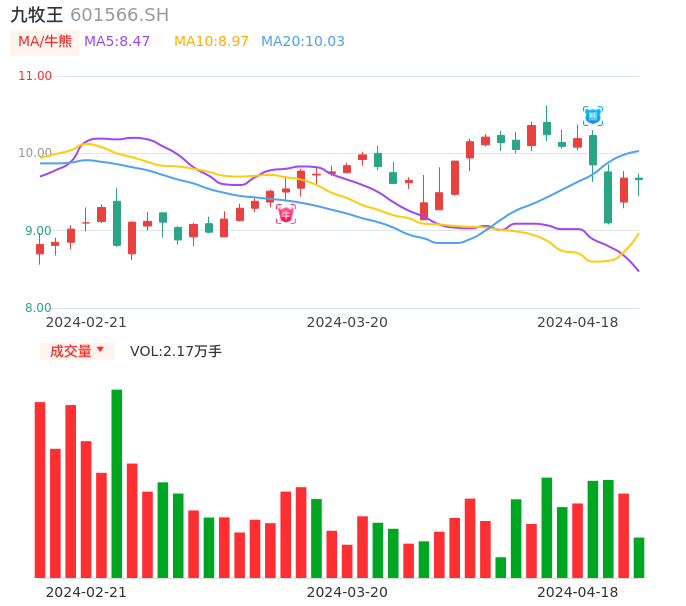The height and width of the screenshot is (606, 686).
Task: Toggle the MA20:10.03 legend label
Action: click(303, 42)
